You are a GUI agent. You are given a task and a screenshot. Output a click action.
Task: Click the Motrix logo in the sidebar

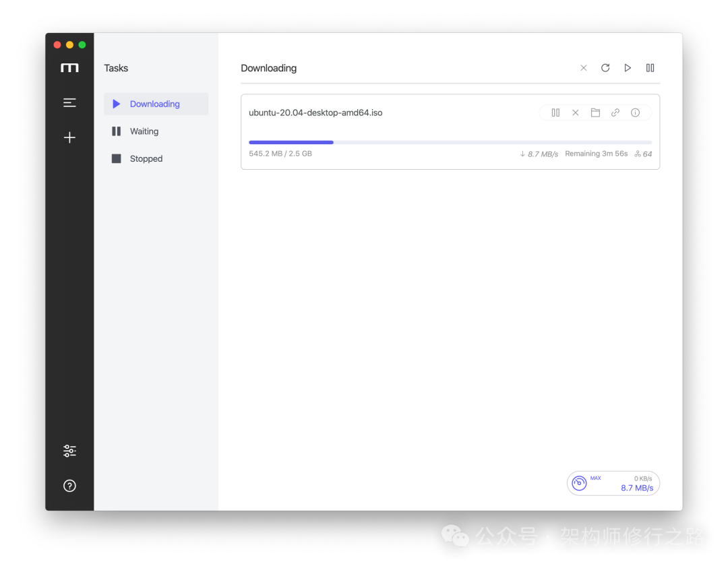[69, 68]
